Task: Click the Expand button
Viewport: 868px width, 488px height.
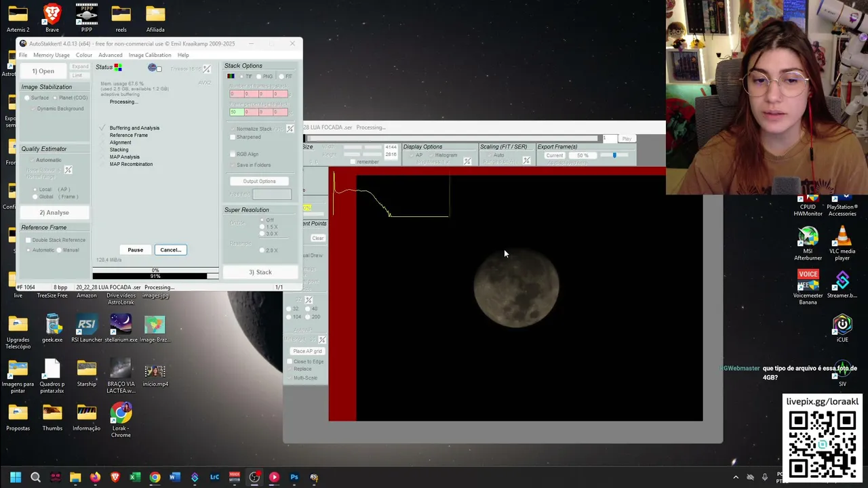Action: tap(80, 66)
